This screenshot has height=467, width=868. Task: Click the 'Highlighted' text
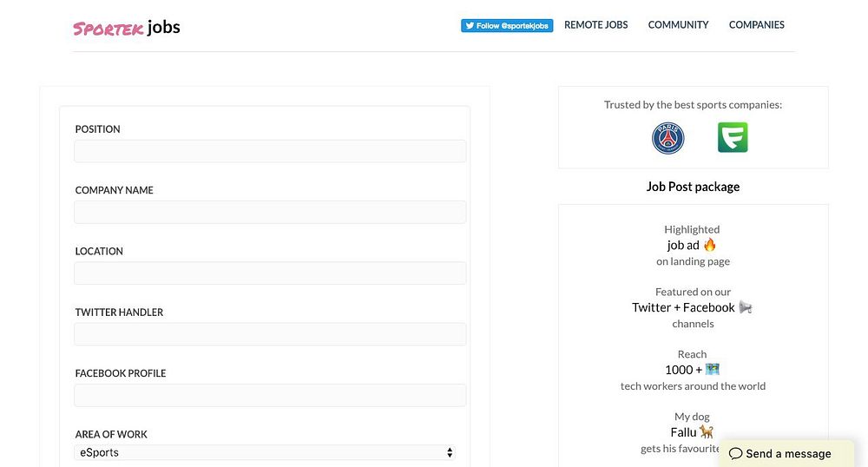pos(692,229)
